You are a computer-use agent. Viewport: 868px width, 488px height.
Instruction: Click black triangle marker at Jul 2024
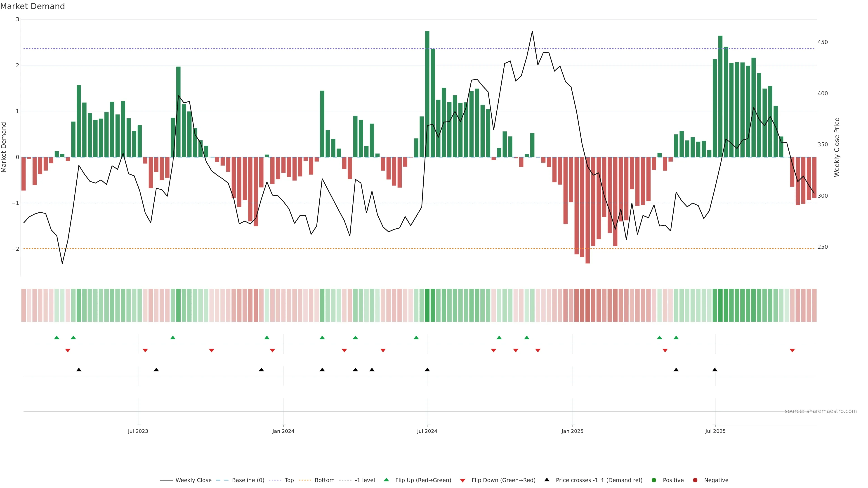point(427,370)
